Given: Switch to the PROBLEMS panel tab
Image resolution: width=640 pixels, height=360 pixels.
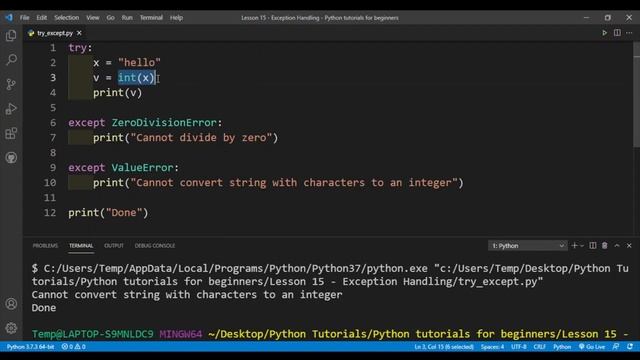Looking at the screenshot, I should (45, 245).
